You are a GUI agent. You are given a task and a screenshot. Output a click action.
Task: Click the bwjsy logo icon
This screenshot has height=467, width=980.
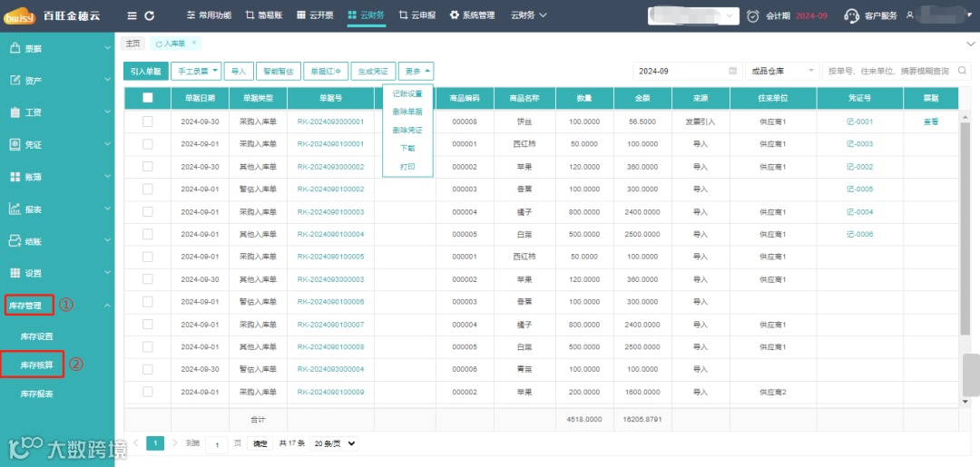(x=21, y=15)
